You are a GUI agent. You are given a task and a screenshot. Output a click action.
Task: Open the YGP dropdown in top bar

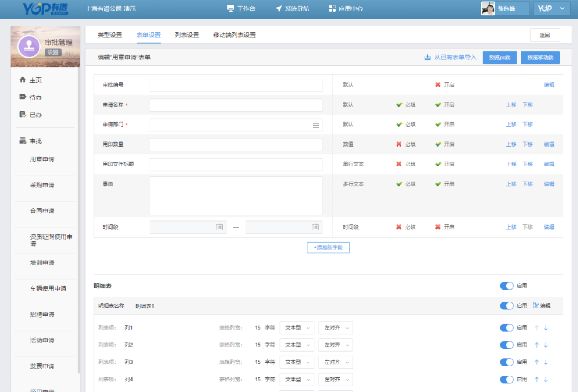(x=552, y=9)
